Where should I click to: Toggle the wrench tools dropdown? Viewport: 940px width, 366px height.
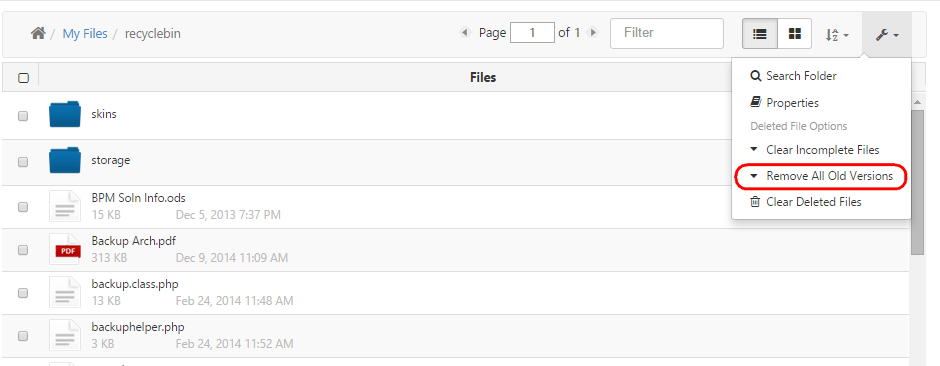tap(887, 35)
